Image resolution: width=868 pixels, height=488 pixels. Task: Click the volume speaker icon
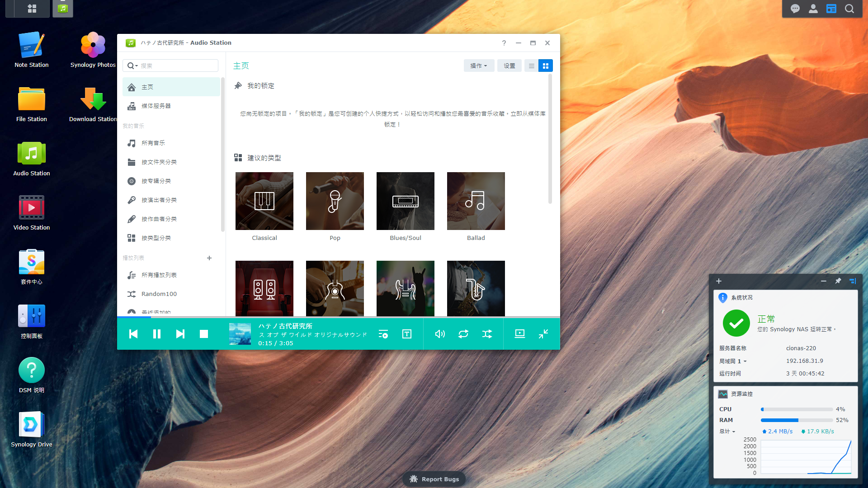click(x=440, y=334)
